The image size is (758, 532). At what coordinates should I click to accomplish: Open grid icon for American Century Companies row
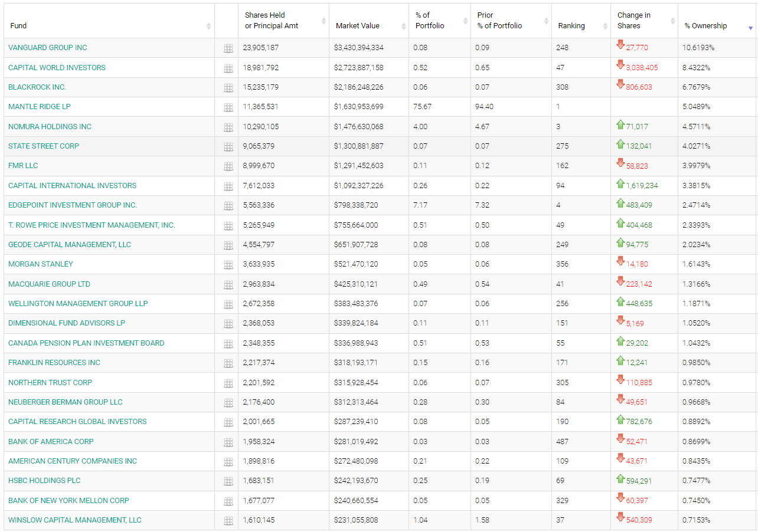tap(228, 462)
